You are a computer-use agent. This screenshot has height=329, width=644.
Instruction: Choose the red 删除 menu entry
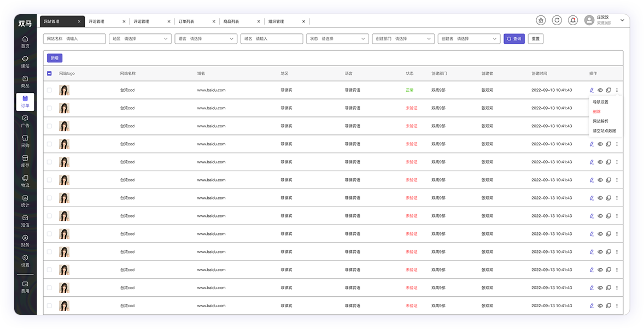(597, 111)
